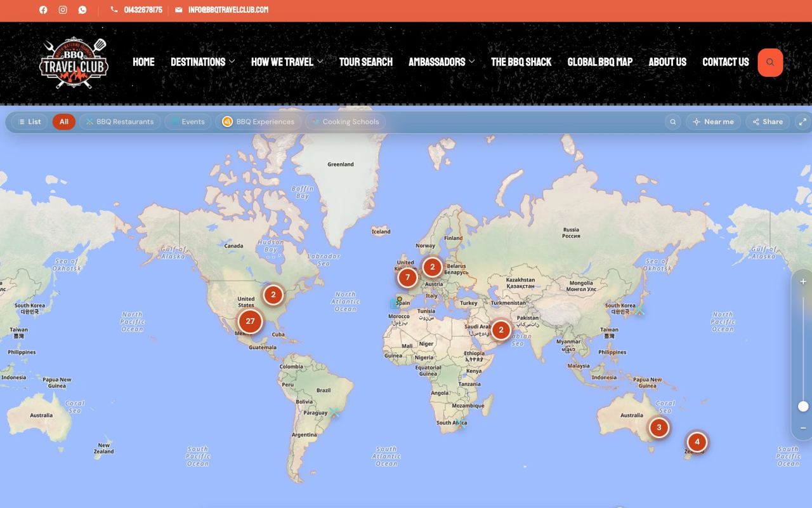Open the Destinations menu item
The width and height of the screenshot is (812, 508).
tap(198, 62)
